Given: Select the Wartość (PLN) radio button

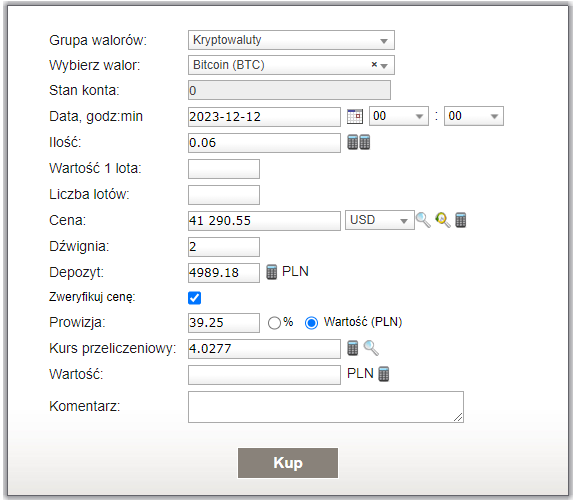Looking at the screenshot, I should [x=312, y=323].
